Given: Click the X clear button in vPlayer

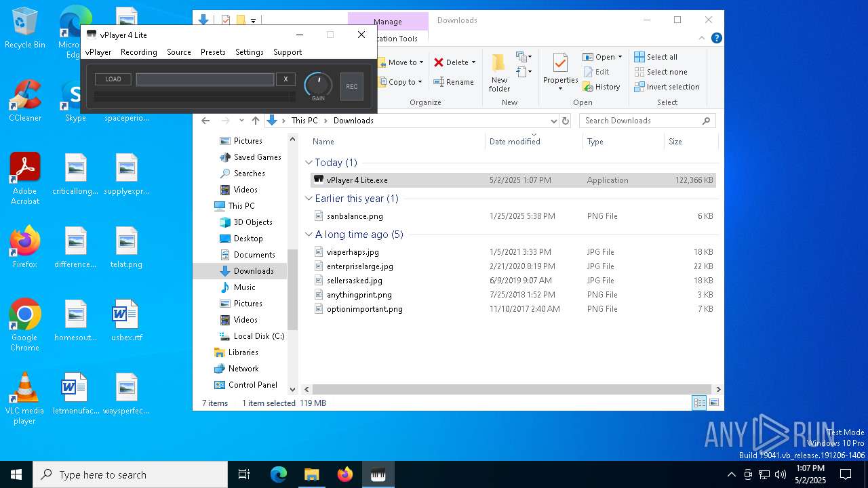Looking at the screenshot, I should 285,79.
